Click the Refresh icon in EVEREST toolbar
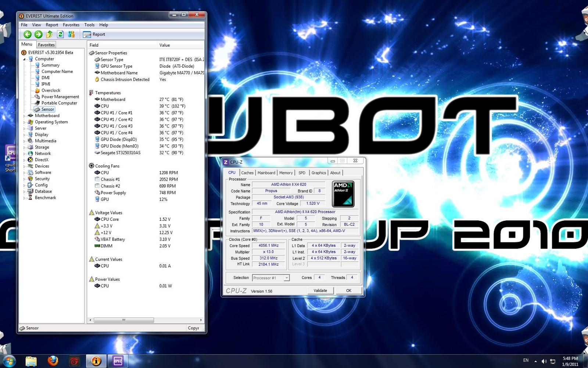This screenshot has width=588, height=368. pyautogui.click(x=61, y=34)
